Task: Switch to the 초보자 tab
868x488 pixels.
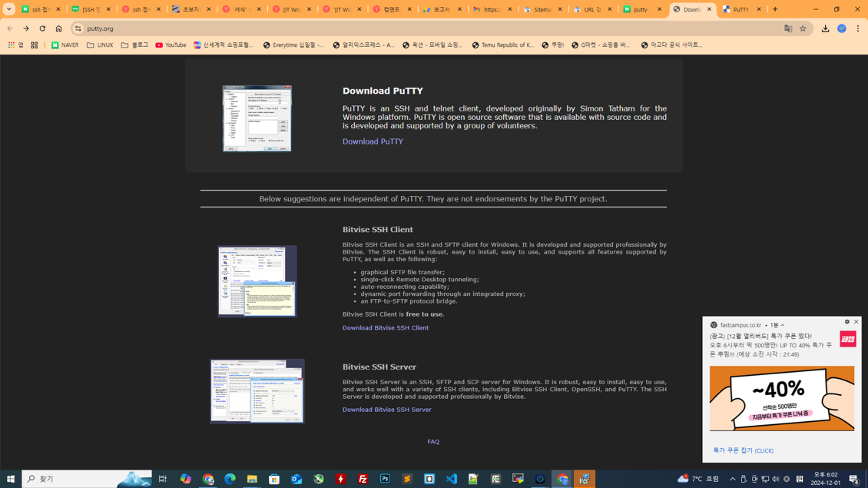Action: (x=191, y=9)
